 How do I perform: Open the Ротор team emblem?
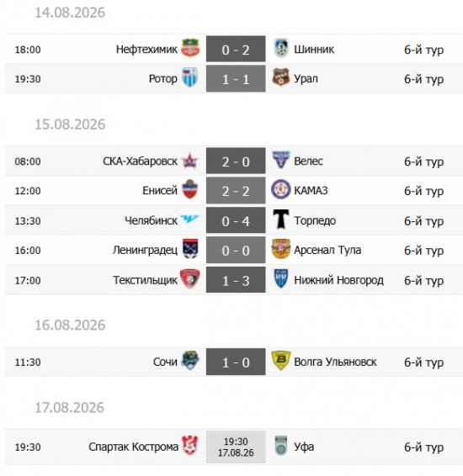point(190,77)
